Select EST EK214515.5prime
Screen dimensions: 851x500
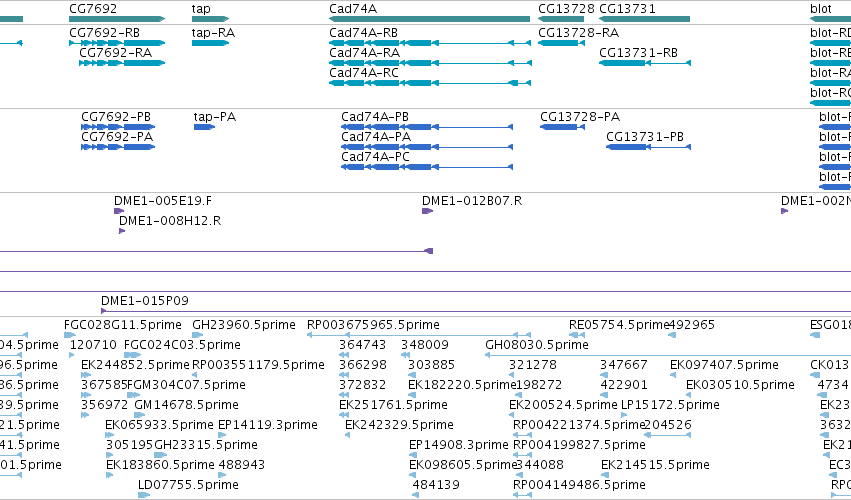[x=655, y=465]
